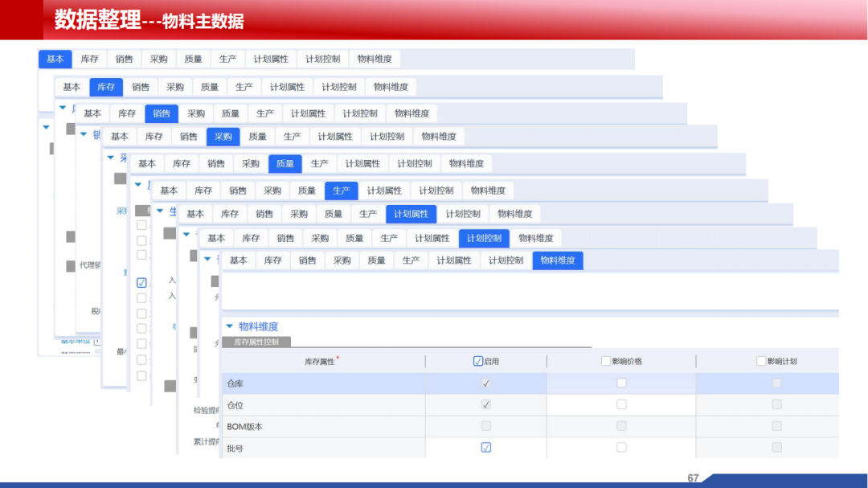Check the 影响价格 header checkbox

point(606,362)
